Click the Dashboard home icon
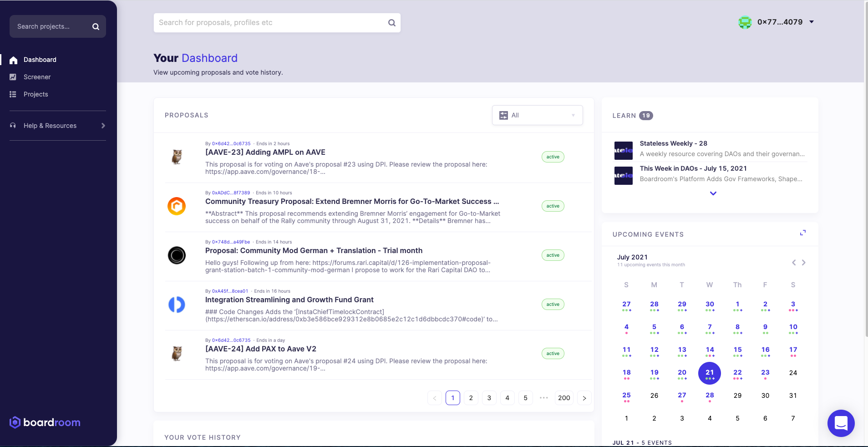Viewport: 868px width, 447px height. [13, 60]
